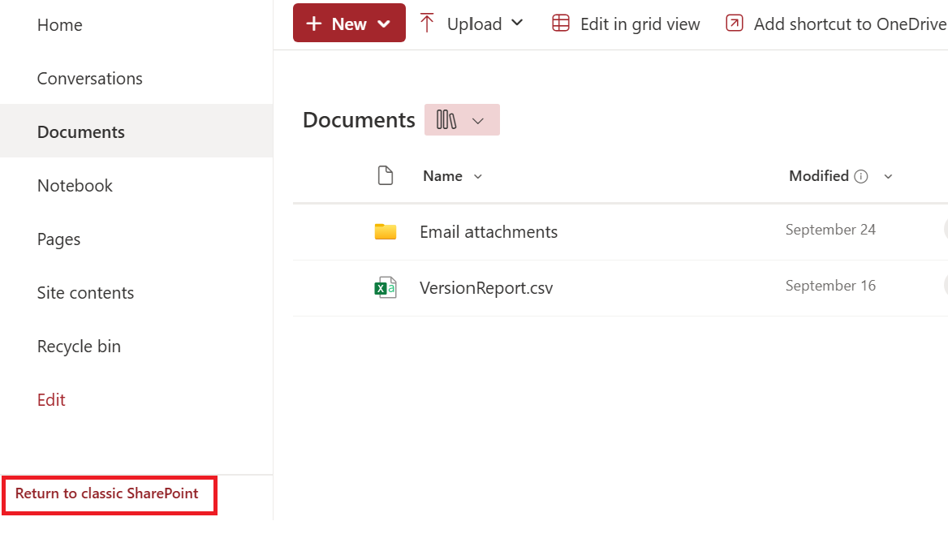Select Documents in the left navigation
The height and width of the screenshot is (560, 948).
81,131
